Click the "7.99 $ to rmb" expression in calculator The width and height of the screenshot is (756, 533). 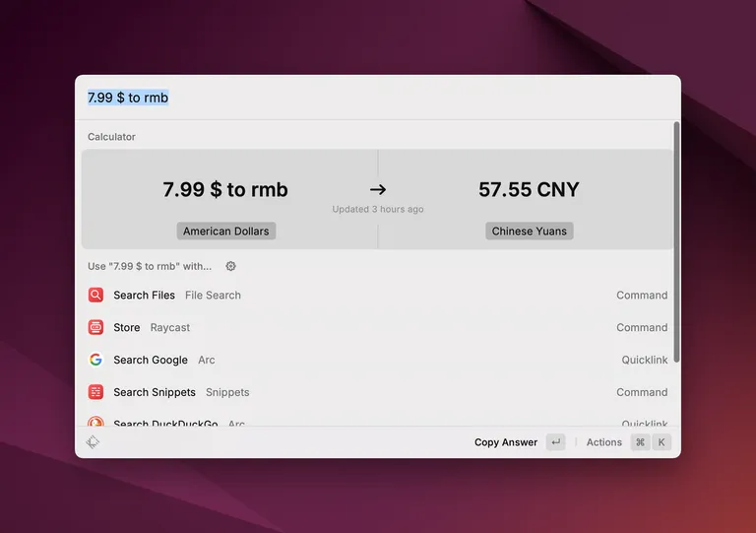coord(225,189)
